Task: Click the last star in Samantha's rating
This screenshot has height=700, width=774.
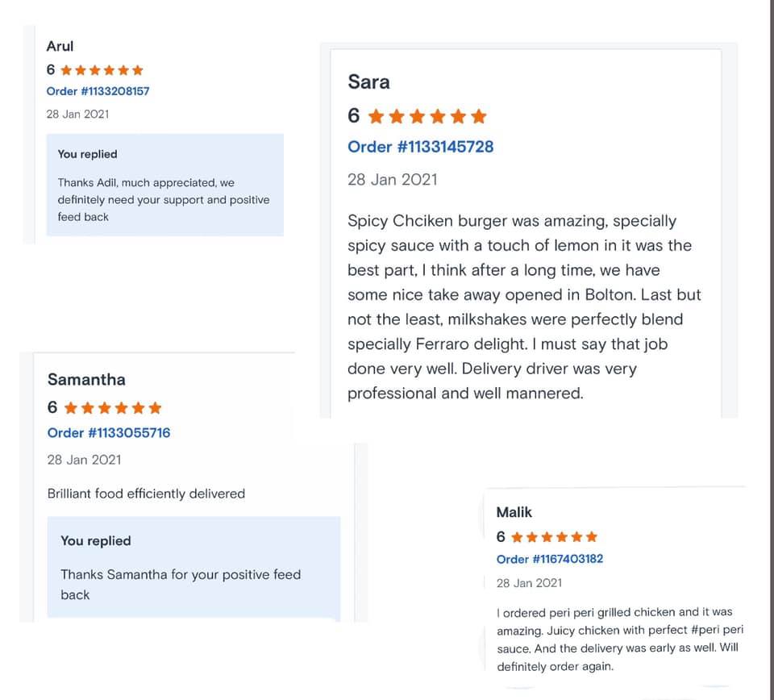Action: [x=155, y=408]
